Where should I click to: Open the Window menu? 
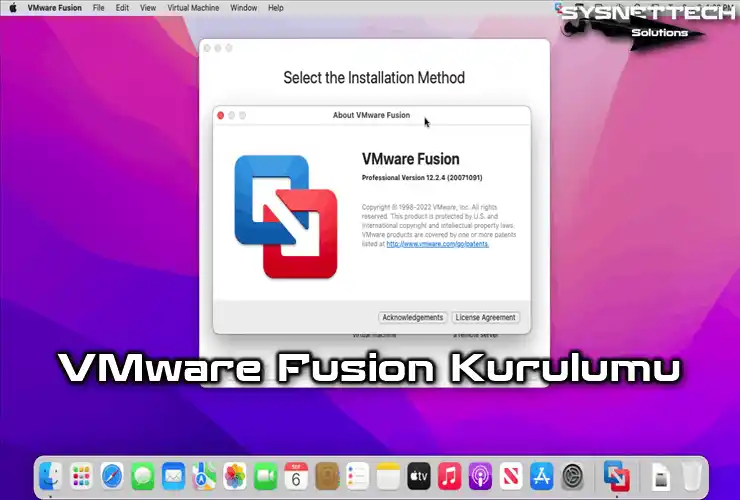tap(244, 8)
